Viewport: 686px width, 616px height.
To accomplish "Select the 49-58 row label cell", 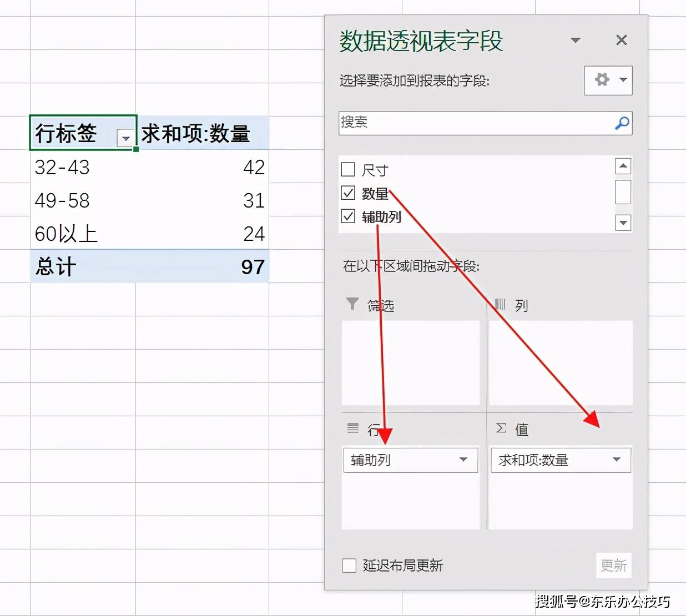I will [x=83, y=200].
